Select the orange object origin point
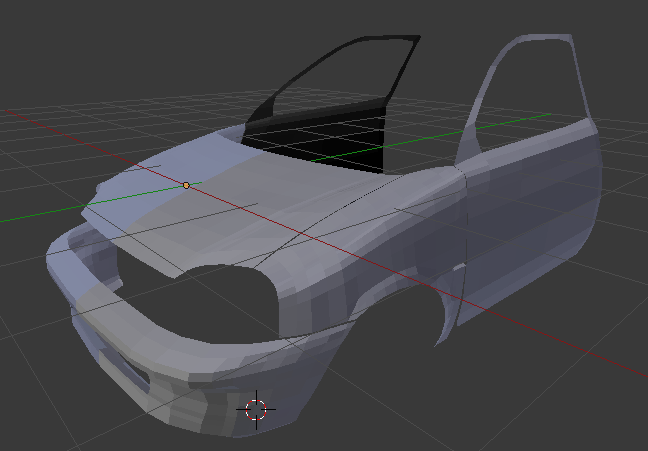The image size is (648, 451). coord(186,186)
